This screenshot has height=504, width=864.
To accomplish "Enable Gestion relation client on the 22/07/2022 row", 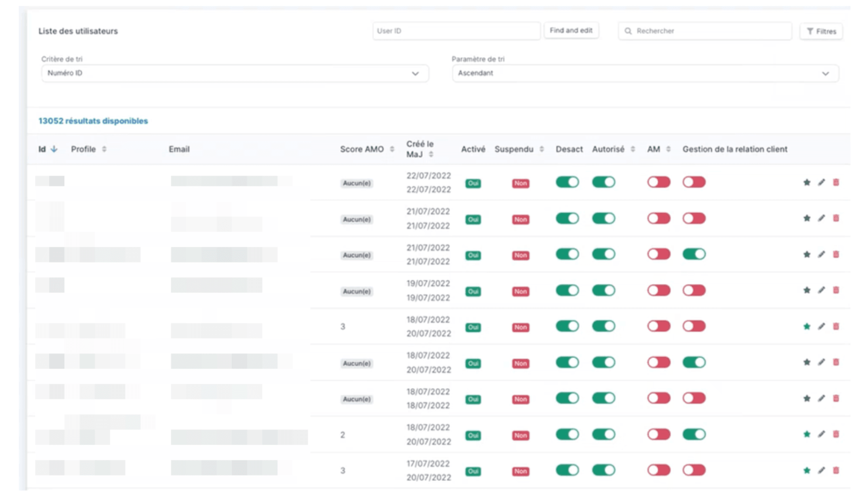I will coord(694,182).
